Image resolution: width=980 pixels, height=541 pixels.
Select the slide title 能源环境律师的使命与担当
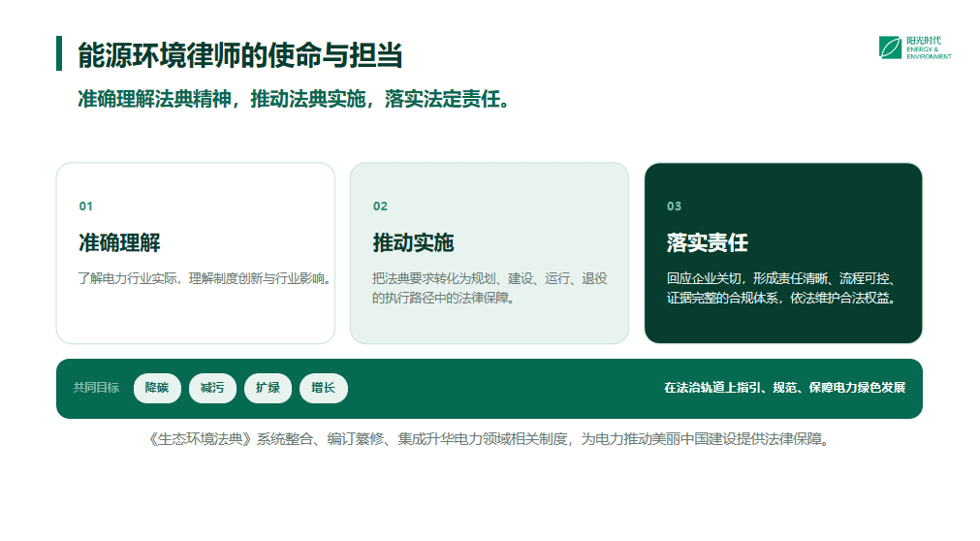[x=240, y=55]
